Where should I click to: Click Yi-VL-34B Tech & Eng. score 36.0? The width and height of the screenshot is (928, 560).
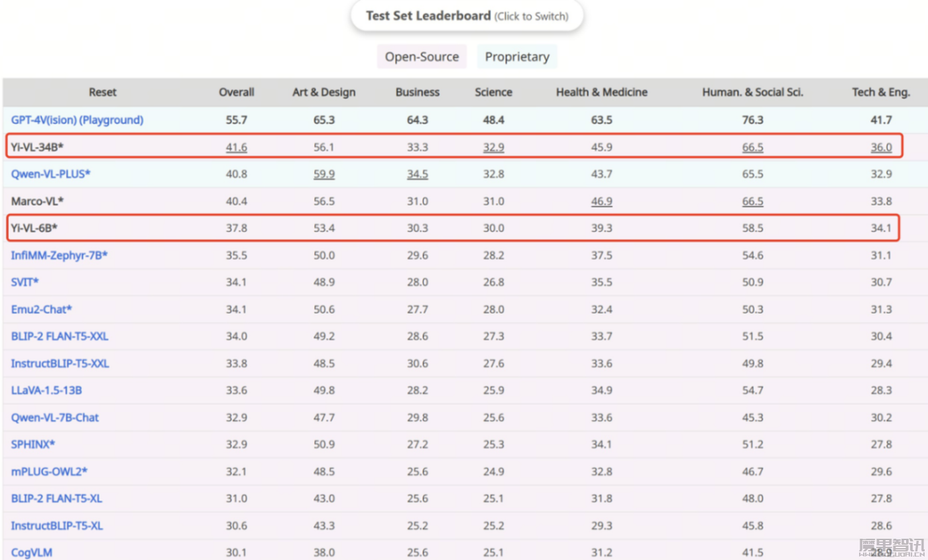(882, 147)
